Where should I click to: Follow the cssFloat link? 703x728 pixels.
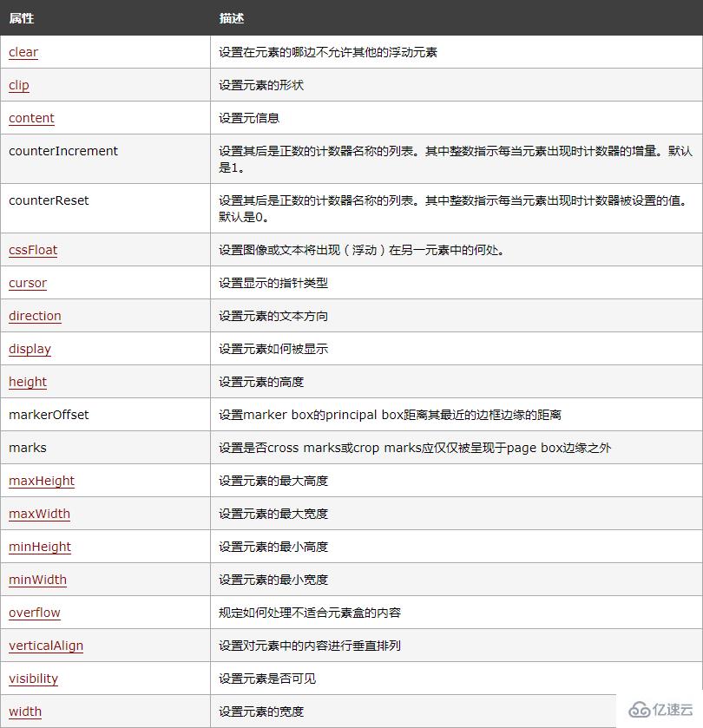(33, 250)
